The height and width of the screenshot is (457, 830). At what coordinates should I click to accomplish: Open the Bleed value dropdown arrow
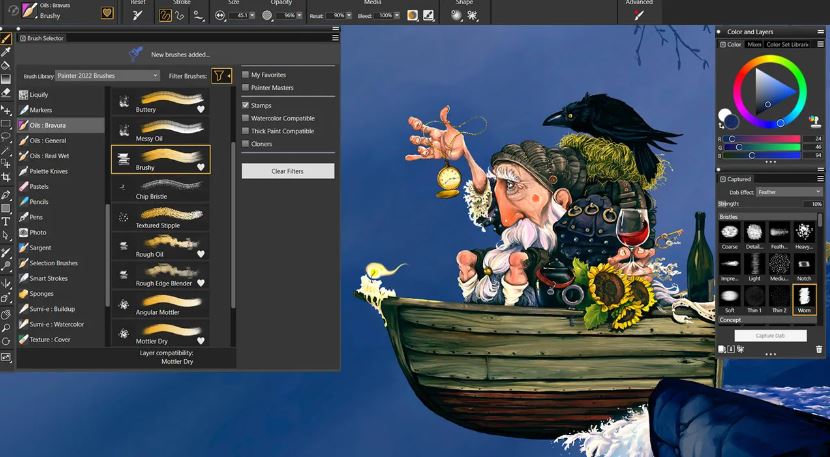pos(397,16)
